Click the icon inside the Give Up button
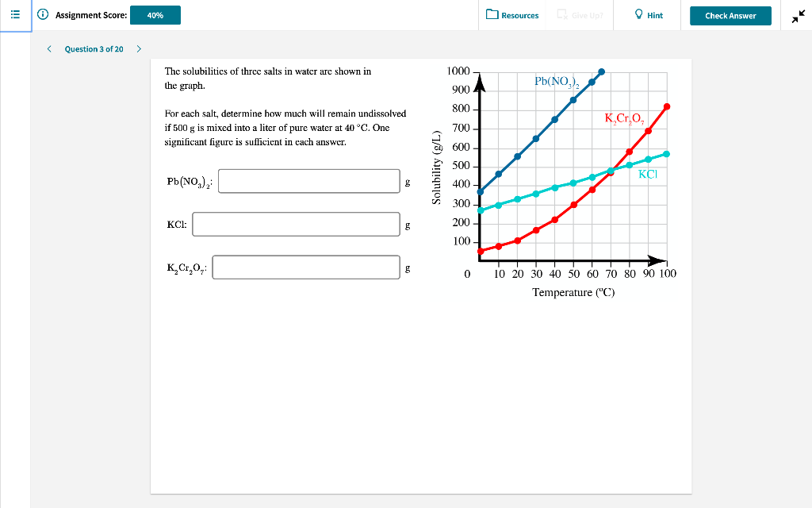The image size is (812, 508). (561, 14)
